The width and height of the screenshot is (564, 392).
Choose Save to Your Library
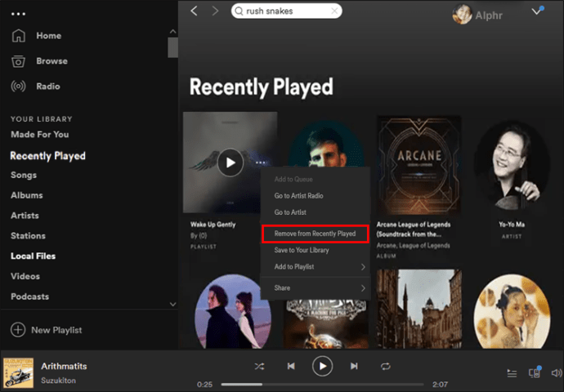[x=302, y=251]
